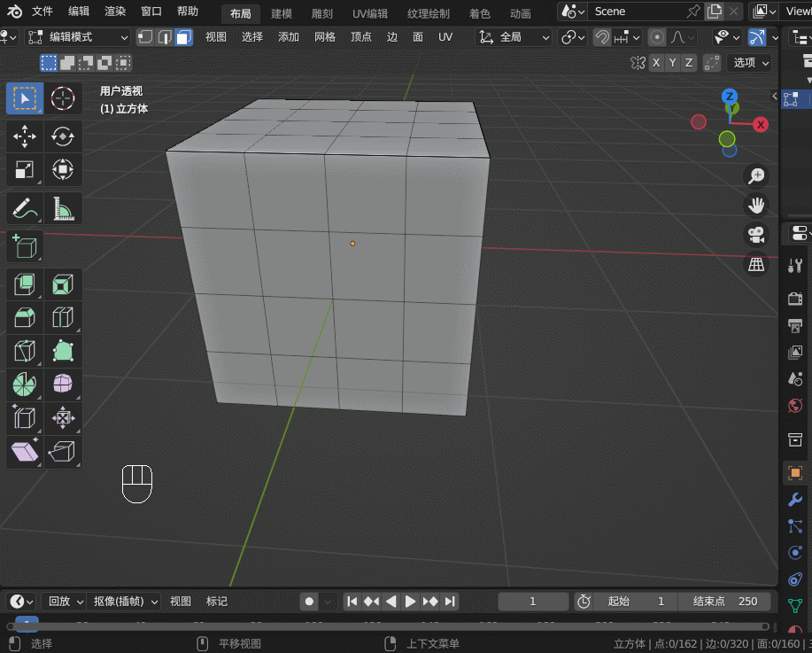Select the Knife tool
Viewport: 812px width, 653px height.
tap(24, 351)
